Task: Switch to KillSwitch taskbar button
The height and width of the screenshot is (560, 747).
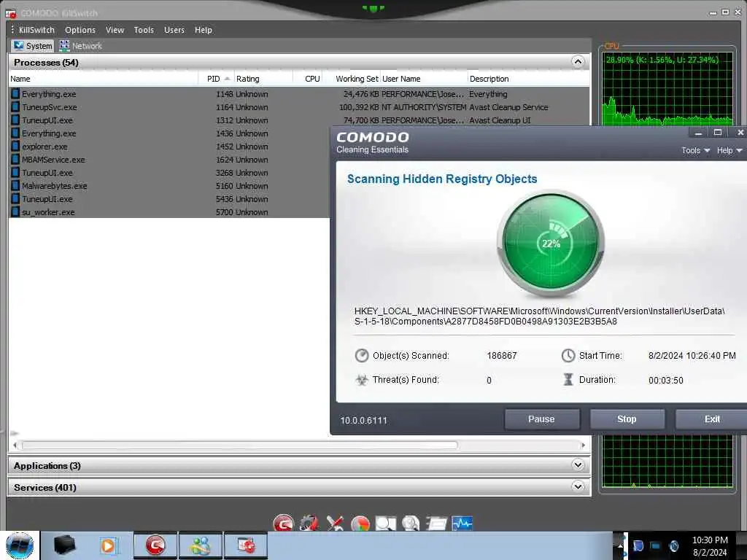Action: tap(246, 545)
